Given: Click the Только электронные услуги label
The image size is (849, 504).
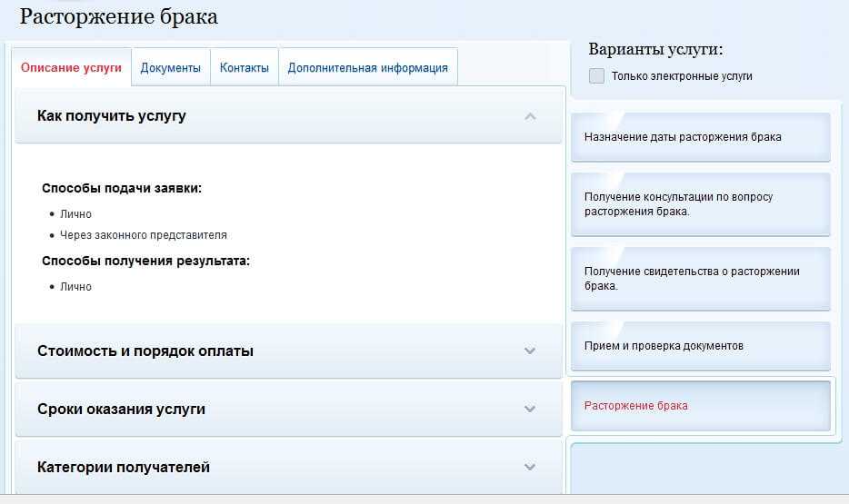Looking at the screenshot, I should (x=682, y=76).
